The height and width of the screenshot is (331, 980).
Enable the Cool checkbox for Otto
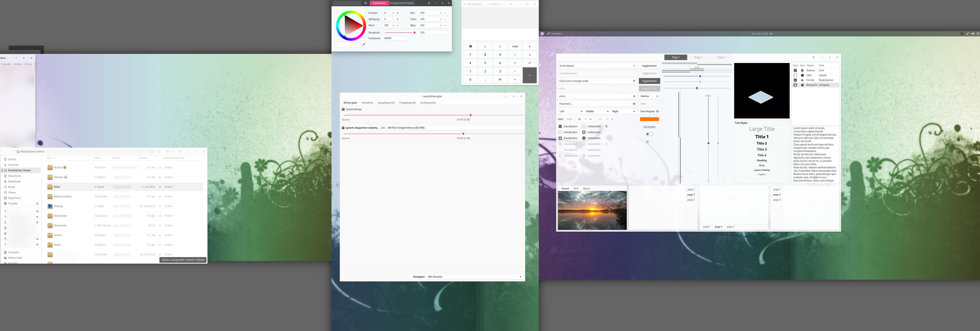[795, 75]
